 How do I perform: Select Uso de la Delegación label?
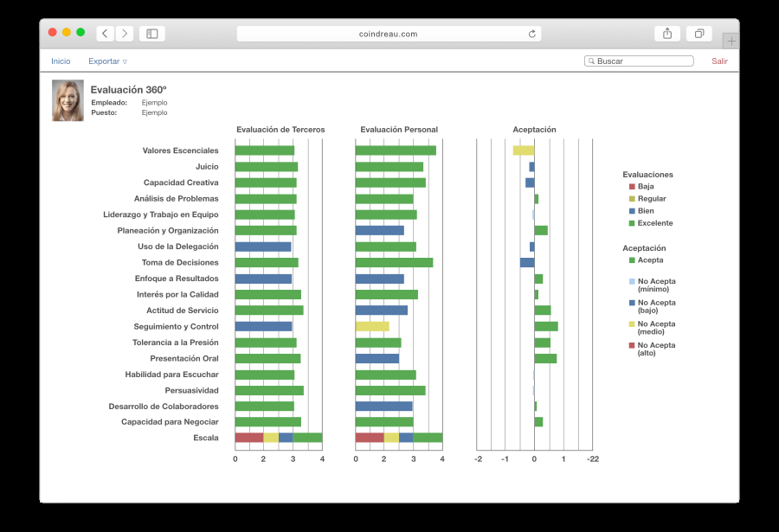click(x=177, y=247)
